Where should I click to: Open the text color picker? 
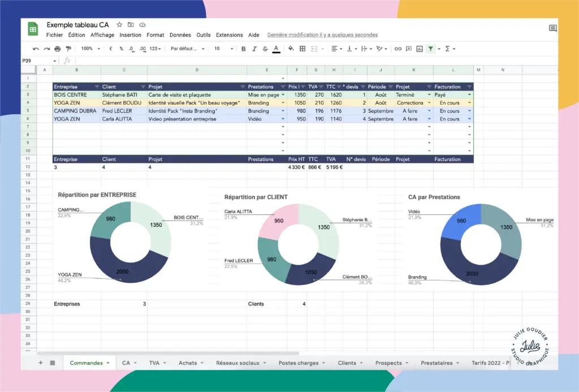tap(276, 49)
